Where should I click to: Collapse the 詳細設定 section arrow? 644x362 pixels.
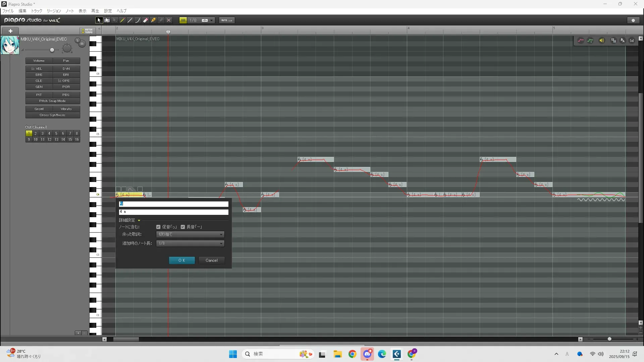[x=139, y=221]
